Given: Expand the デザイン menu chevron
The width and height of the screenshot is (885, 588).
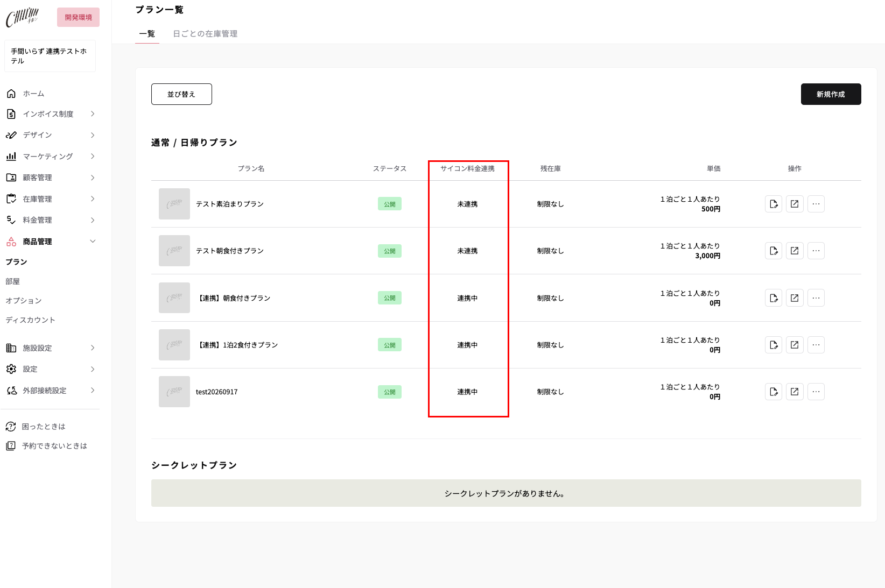Looking at the screenshot, I should tap(93, 135).
